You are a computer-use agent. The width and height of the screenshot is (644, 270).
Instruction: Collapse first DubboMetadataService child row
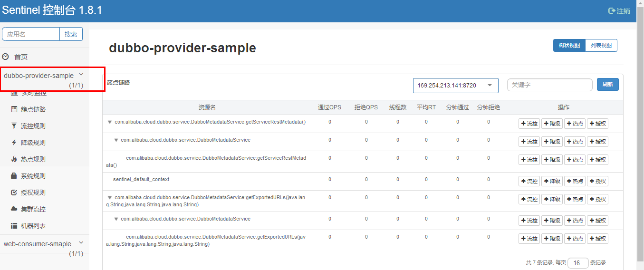click(x=115, y=140)
